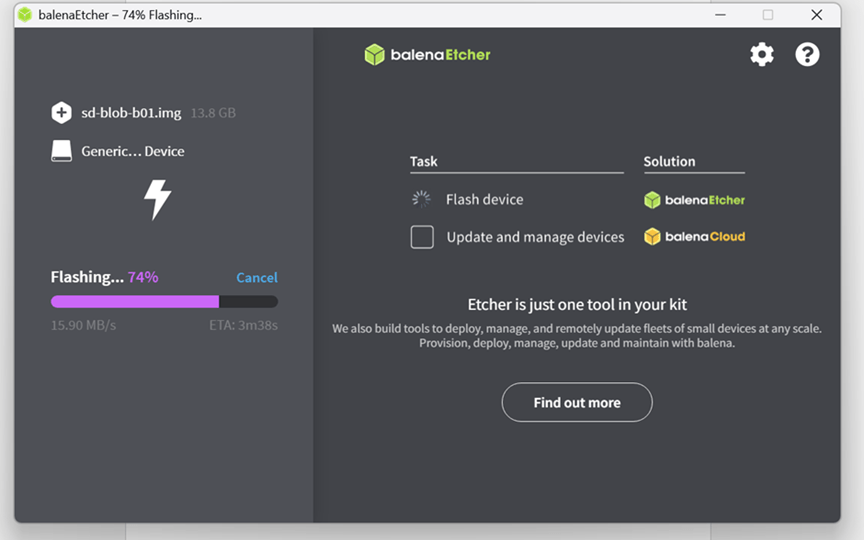Open the help question mark icon
864x540 pixels.
point(807,55)
